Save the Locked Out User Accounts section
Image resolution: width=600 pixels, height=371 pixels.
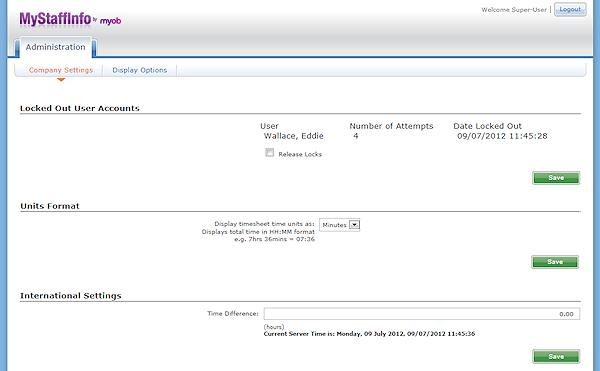click(556, 178)
